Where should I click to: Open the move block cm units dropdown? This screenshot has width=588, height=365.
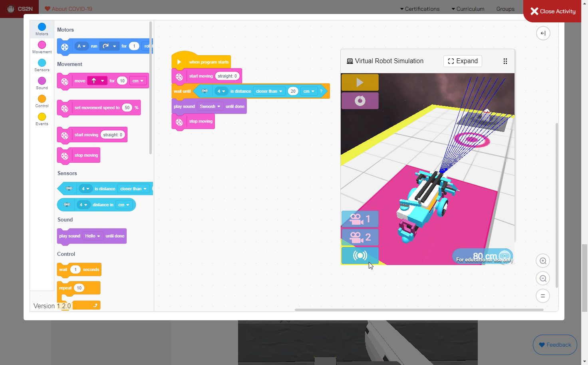click(138, 81)
